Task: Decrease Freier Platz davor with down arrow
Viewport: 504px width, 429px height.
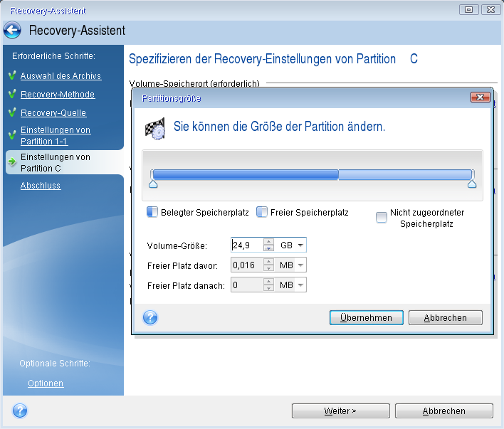Action: click(x=268, y=268)
